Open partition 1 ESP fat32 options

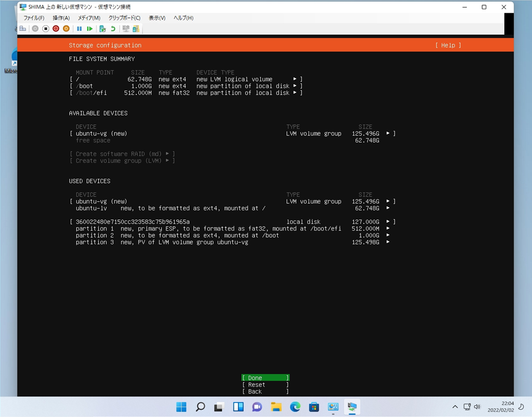pyautogui.click(x=233, y=229)
